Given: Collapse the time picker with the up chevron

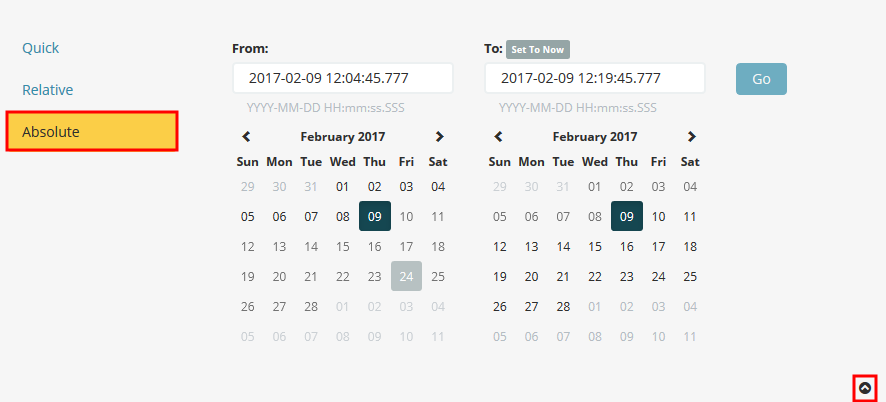Looking at the screenshot, I should point(865,388).
